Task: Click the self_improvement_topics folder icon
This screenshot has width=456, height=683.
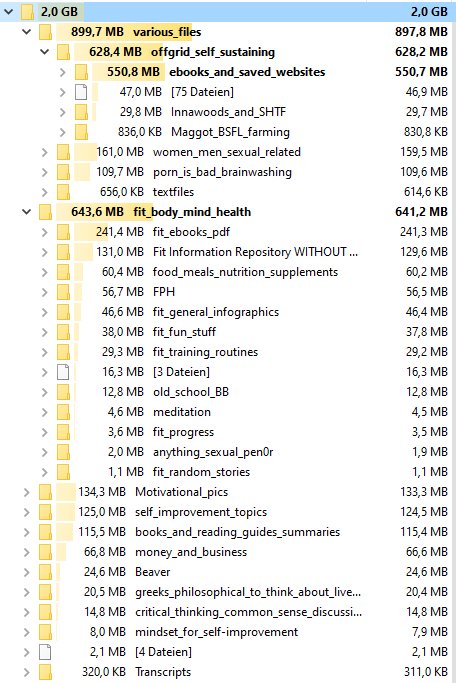Action: coord(45,512)
